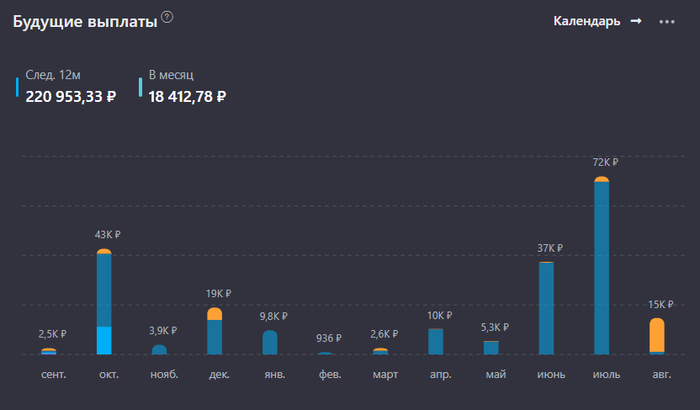
Task: Click the июль 72K bar
Action: pyautogui.click(x=602, y=266)
